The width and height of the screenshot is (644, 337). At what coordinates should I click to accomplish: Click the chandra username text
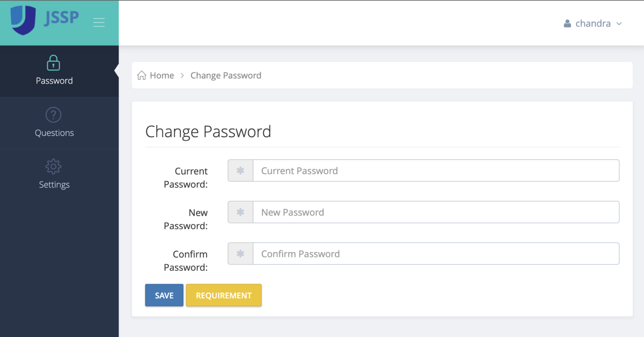click(593, 23)
